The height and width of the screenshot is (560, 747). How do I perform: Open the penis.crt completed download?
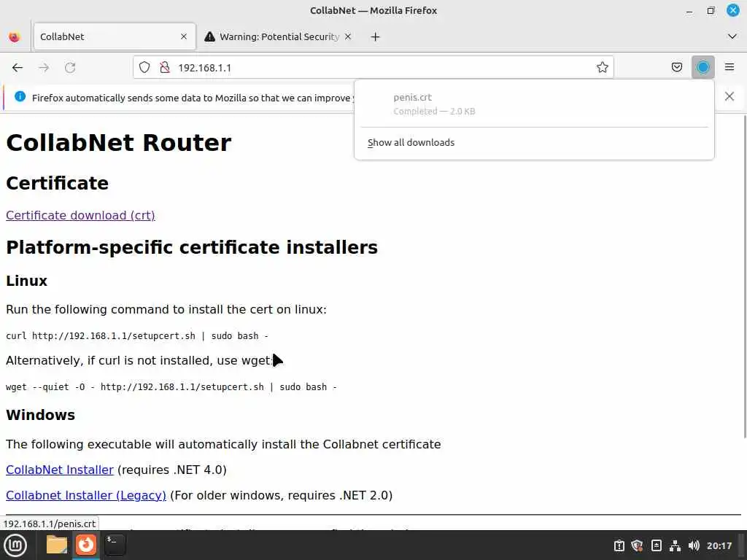tap(534, 104)
